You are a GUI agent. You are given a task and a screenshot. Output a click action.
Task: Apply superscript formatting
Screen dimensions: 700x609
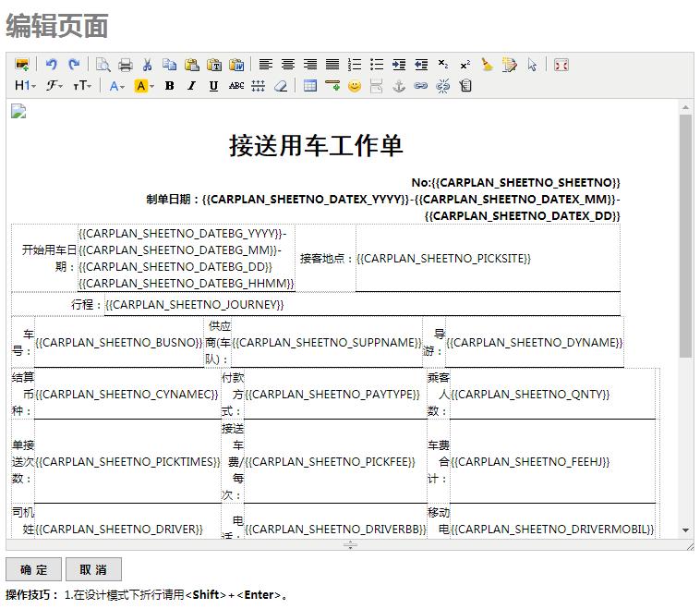(465, 65)
